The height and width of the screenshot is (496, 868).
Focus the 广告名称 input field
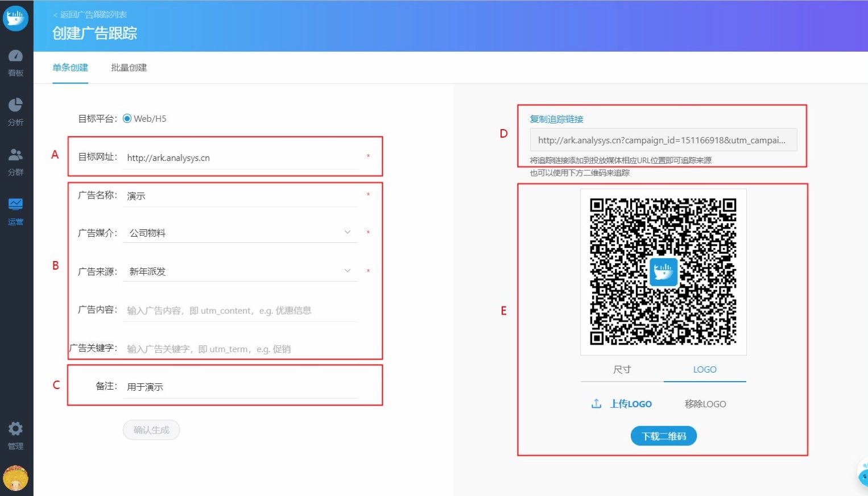pyautogui.click(x=241, y=196)
